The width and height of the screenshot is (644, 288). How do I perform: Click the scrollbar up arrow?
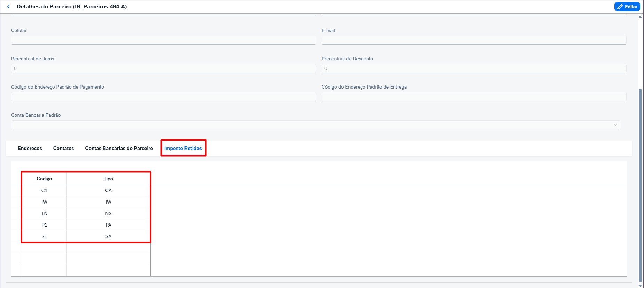640,17
